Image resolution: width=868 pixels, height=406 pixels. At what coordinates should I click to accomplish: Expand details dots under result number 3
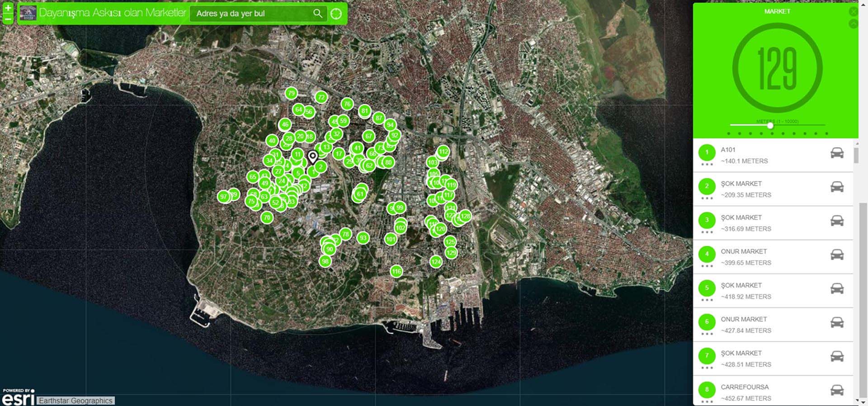point(707,232)
